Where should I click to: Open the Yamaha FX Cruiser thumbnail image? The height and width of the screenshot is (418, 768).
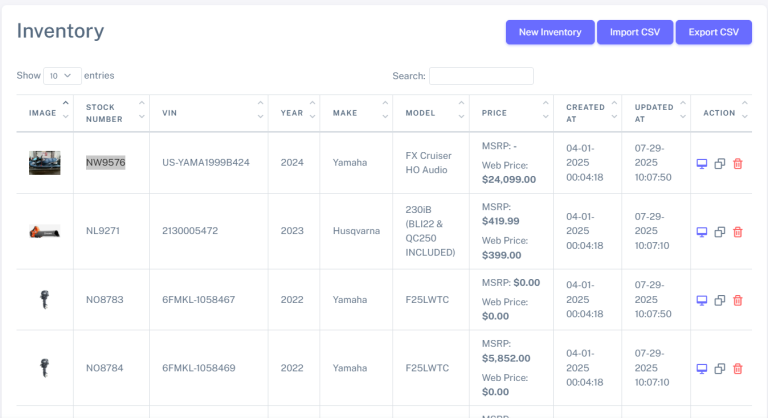[x=44, y=163]
